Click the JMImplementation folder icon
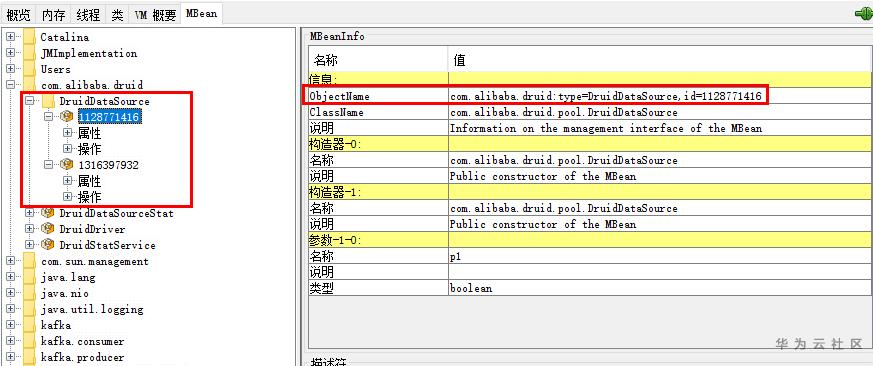This screenshot has width=873, height=366. tap(30, 53)
